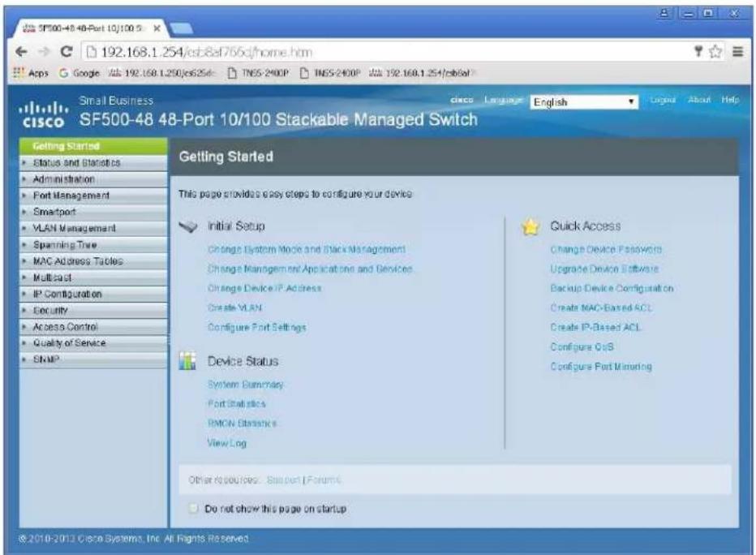
Task: Expand the Multicast menu
Action: click(x=93, y=277)
